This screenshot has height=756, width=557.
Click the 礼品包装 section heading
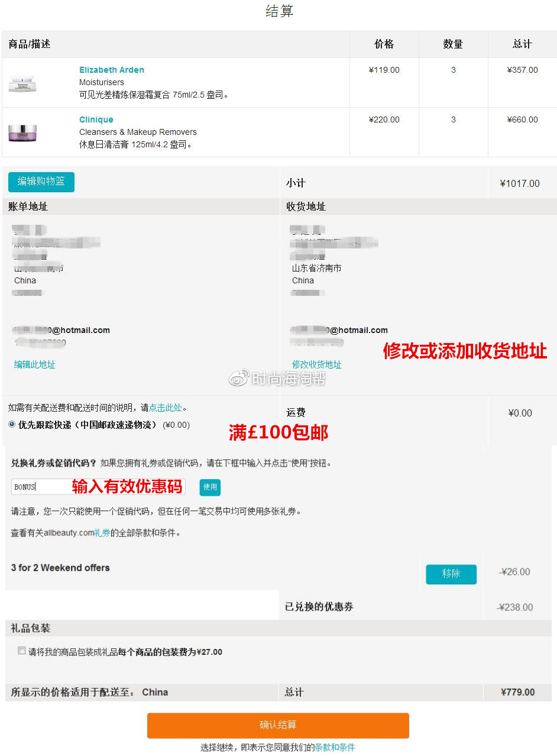pyautogui.click(x=31, y=628)
